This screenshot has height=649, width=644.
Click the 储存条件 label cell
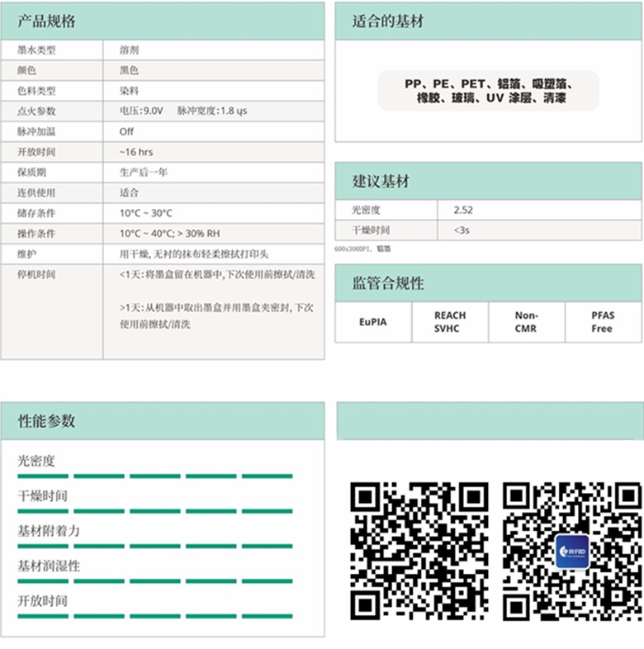click(x=52, y=213)
